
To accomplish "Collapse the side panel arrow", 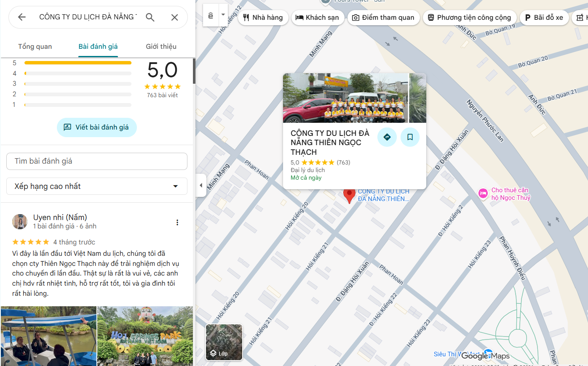I will (201, 185).
